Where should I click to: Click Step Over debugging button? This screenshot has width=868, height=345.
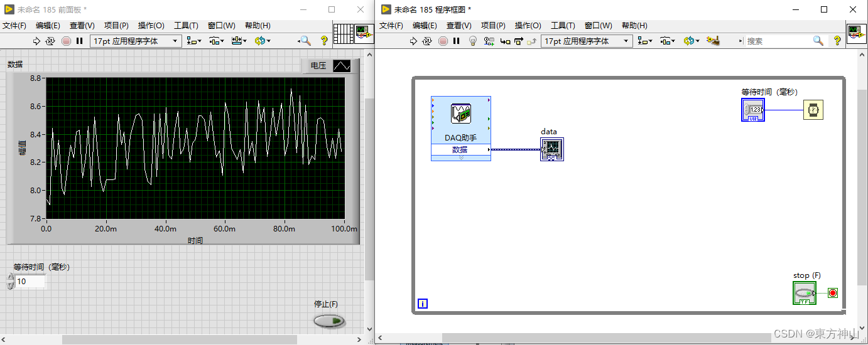point(518,41)
